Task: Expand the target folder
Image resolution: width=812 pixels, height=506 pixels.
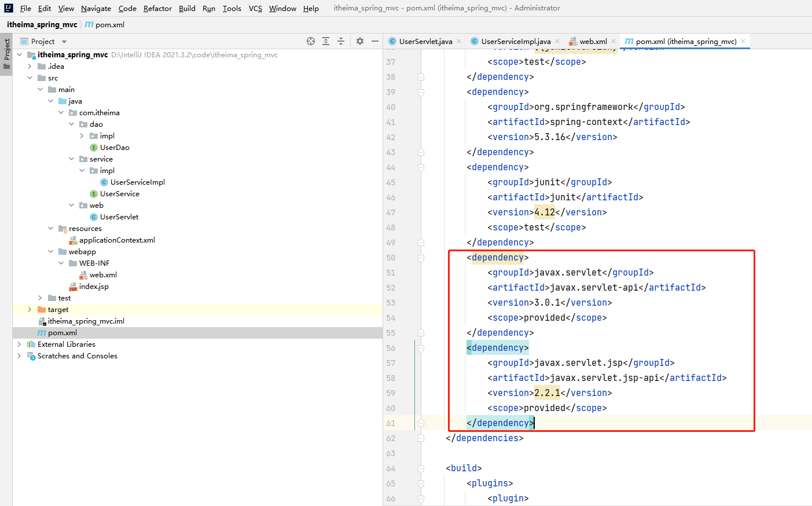Action: pos(30,310)
